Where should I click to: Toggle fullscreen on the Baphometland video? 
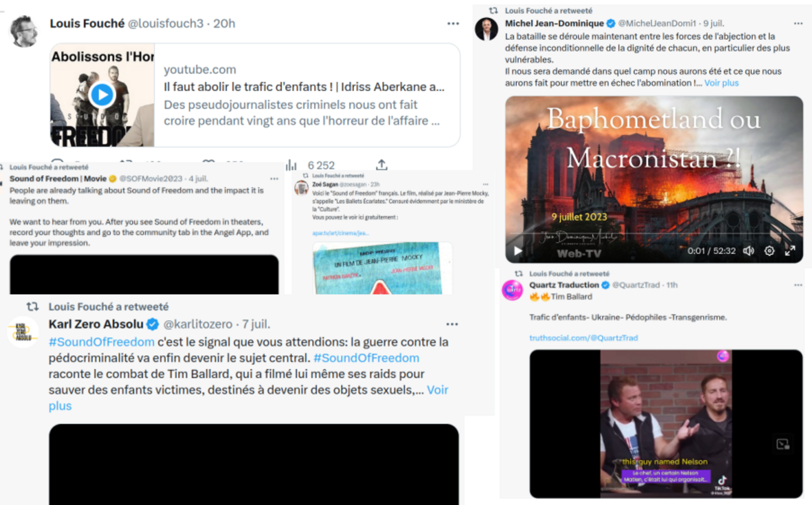click(790, 251)
